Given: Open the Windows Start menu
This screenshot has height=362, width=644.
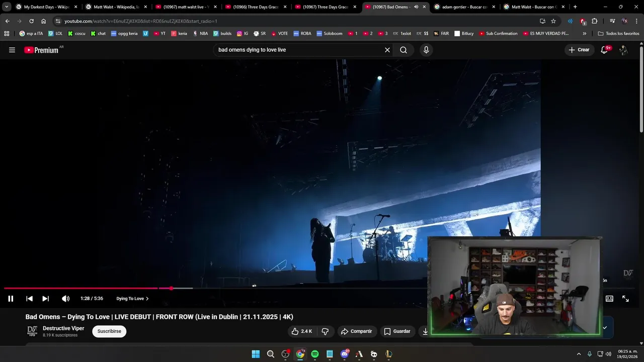Looking at the screenshot, I should coord(256,354).
